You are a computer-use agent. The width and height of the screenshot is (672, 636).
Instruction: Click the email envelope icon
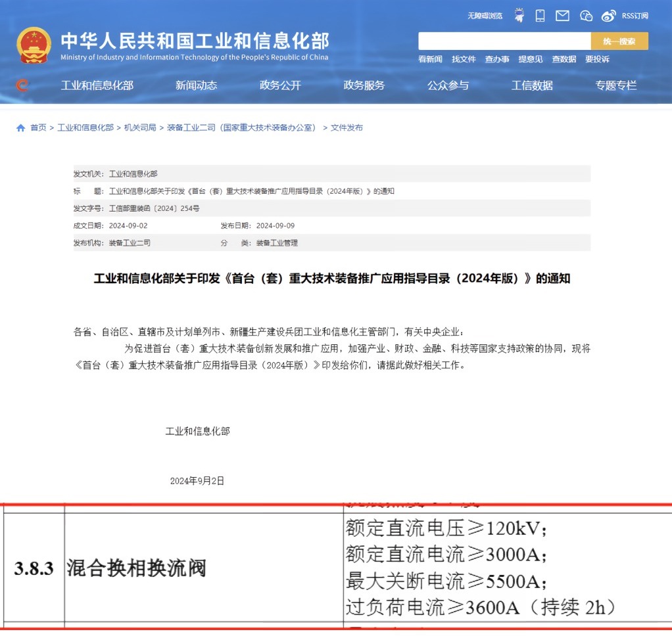click(x=562, y=16)
